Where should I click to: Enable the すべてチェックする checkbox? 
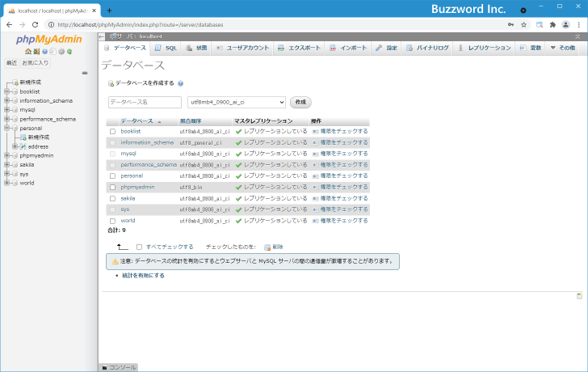tap(139, 247)
